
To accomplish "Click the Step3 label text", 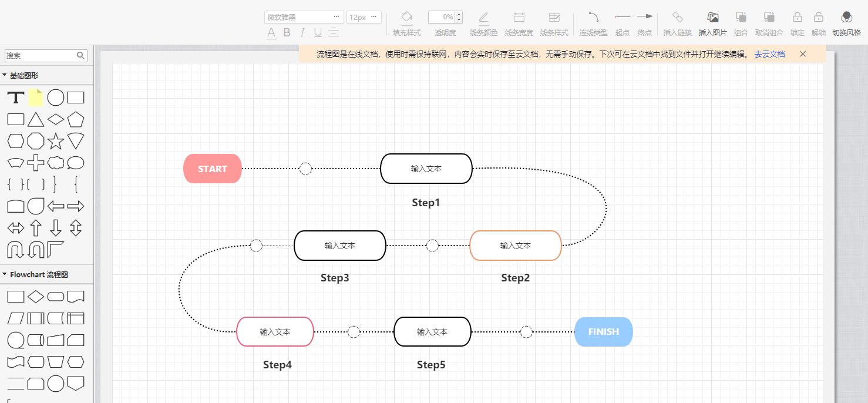I will coord(335,278).
